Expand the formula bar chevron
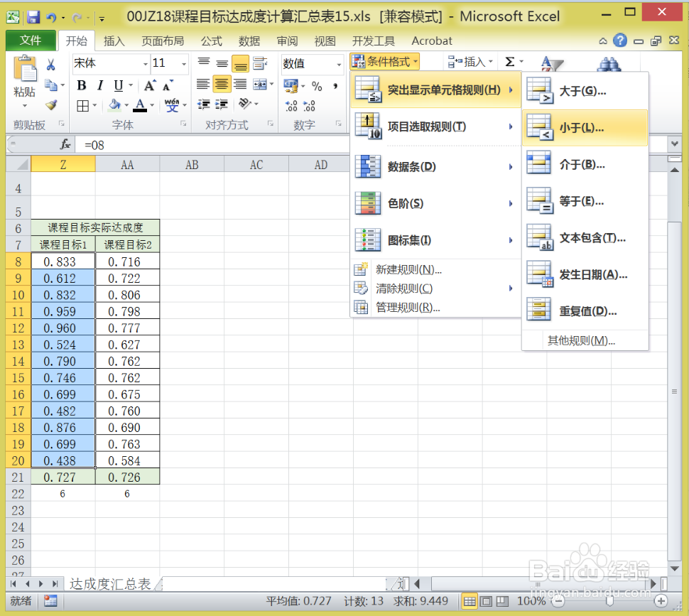689x616 pixels. point(675,144)
